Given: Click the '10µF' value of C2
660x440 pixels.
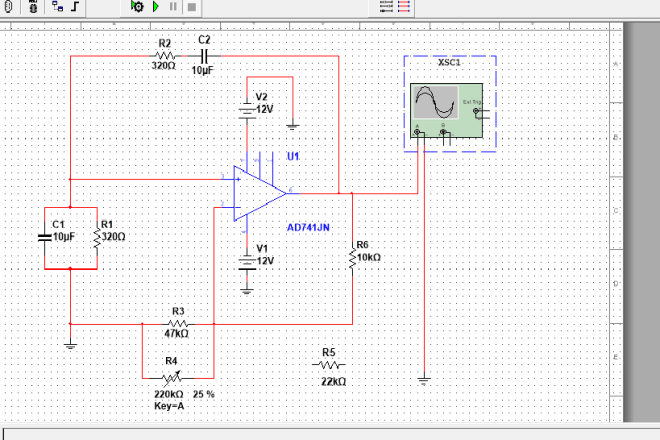Looking at the screenshot, I should (202, 70).
